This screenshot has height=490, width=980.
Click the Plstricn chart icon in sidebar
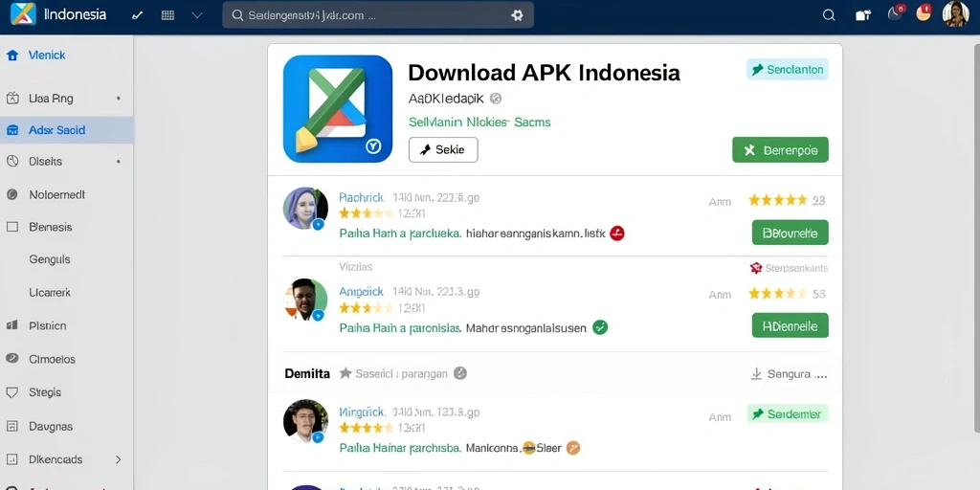coord(11,325)
